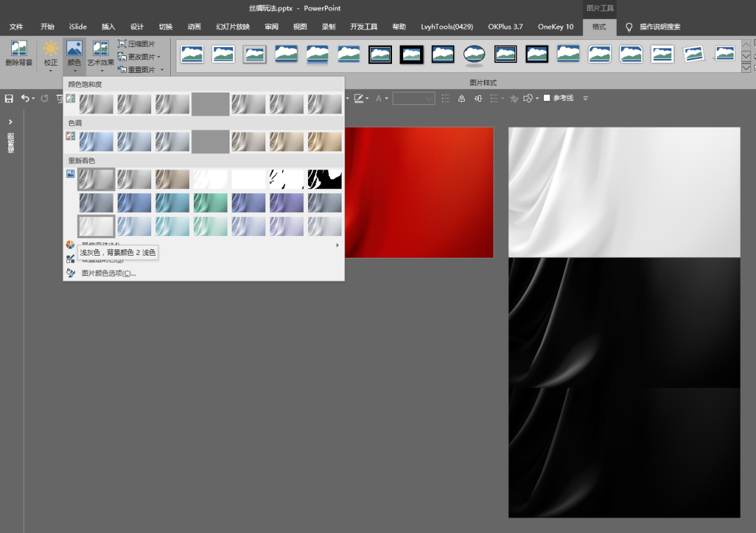The width and height of the screenshot is (756, 533).
Task: Open the 更改图片 dropdown arrow
Action: (159, 57)
